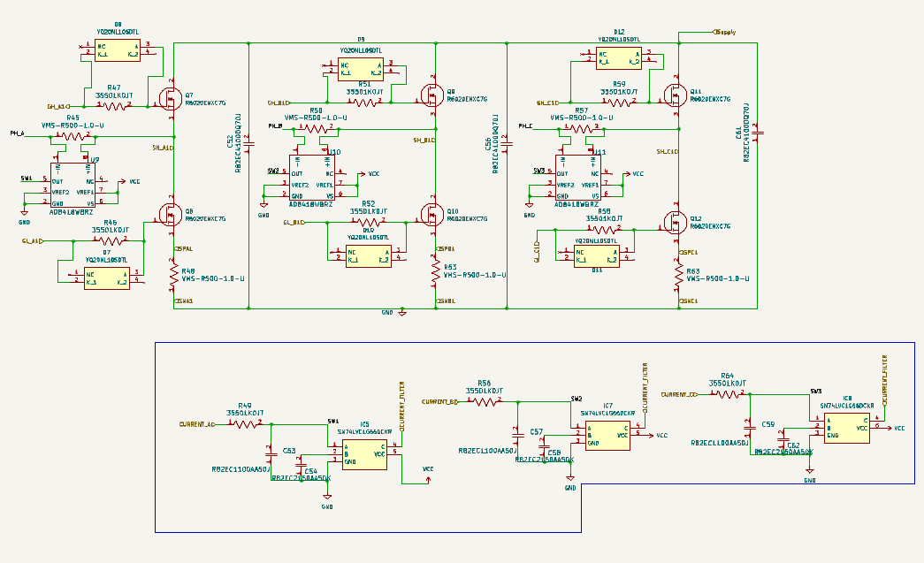Click the SW1 label at U9 output

click(x=27, y=178)
